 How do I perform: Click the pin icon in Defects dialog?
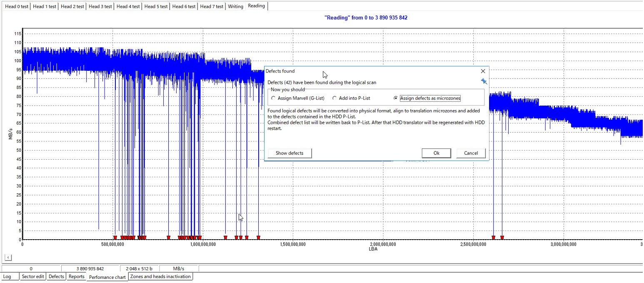484,81
